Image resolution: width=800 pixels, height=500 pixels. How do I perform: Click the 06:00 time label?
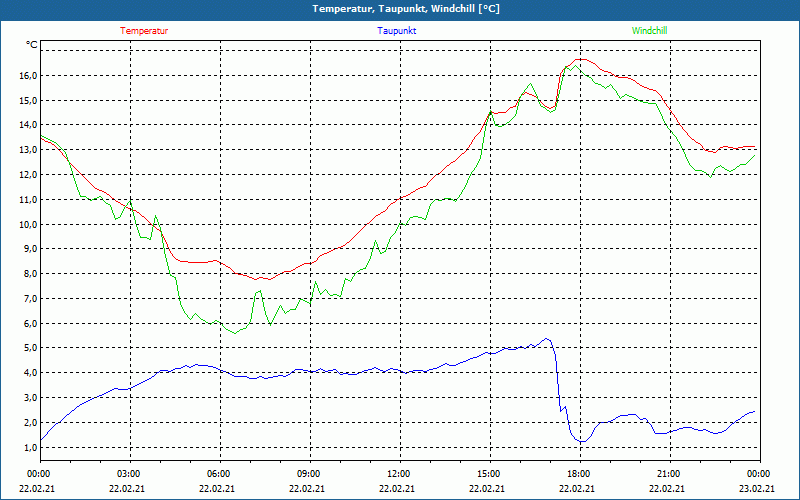coord(219,474)
